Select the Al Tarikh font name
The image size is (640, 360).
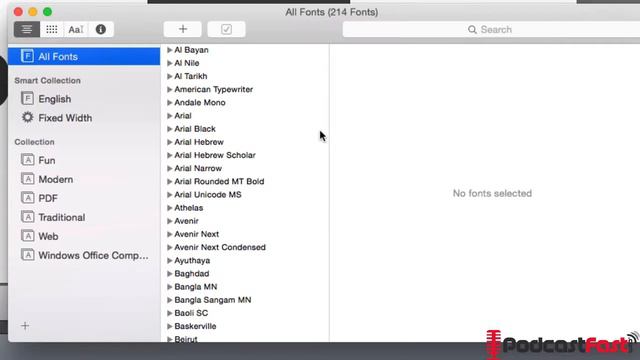tap(191, 76)
